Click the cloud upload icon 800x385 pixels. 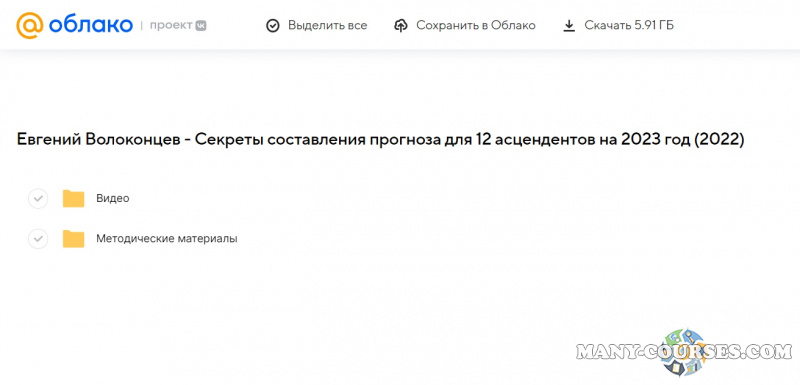[401, 25]
